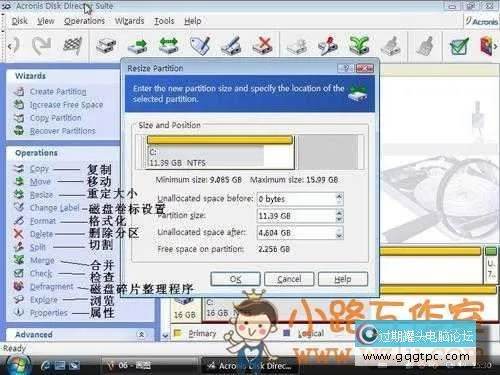
Task: Click Unallocated space after field
Action: coord(297,232)
